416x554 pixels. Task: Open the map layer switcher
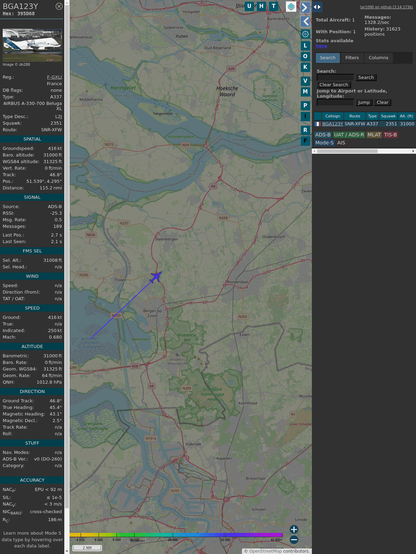click(291, 6)
